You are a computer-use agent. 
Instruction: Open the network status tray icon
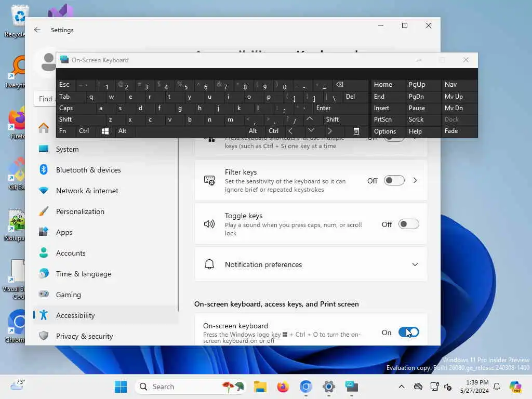tap(434, 387)
